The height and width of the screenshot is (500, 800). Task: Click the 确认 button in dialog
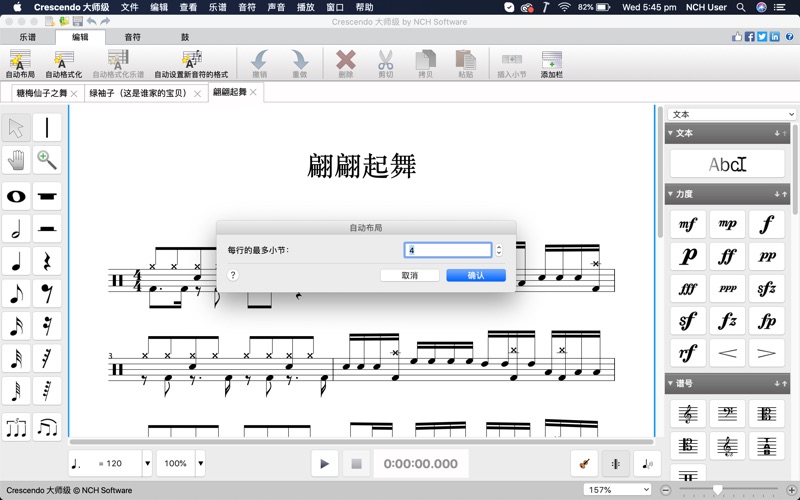click(x=476, y=275)
